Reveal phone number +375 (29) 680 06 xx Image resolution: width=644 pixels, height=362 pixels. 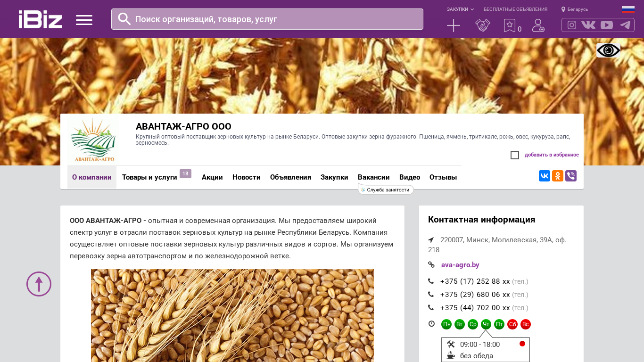pos(475,295)
